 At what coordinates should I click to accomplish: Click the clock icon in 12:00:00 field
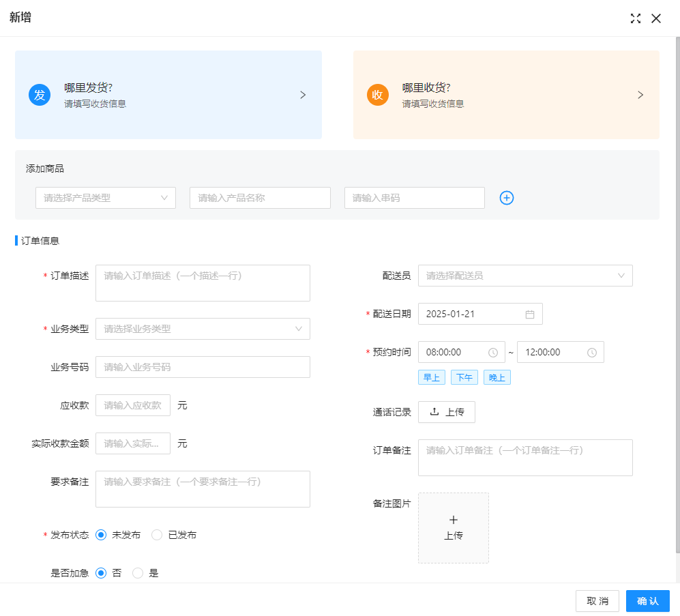pyautogui.click(x=592, y=352)
